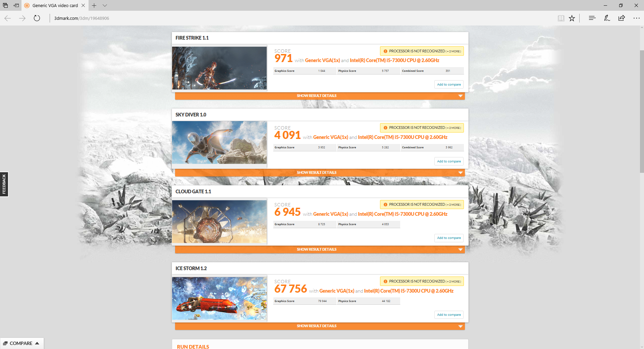Select the Generic VGA video card tab
Image resolution: width=644 pixels, height=349 pixels.
[55, 5]
